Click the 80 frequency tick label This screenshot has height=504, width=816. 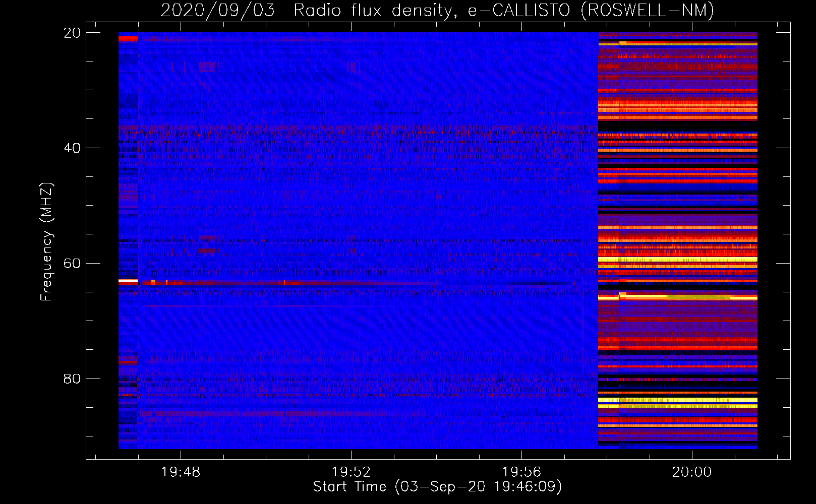click(72, 379)
